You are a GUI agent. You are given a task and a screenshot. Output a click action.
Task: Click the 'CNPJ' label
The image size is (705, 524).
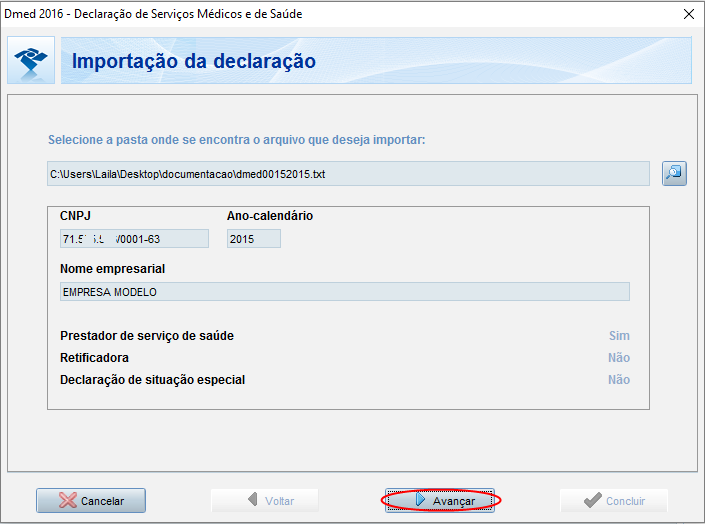[x=75, y=216]
